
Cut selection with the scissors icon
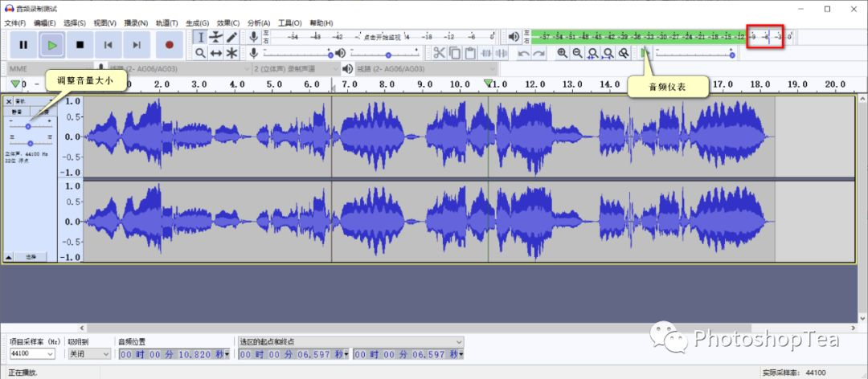tap(439, 53)
